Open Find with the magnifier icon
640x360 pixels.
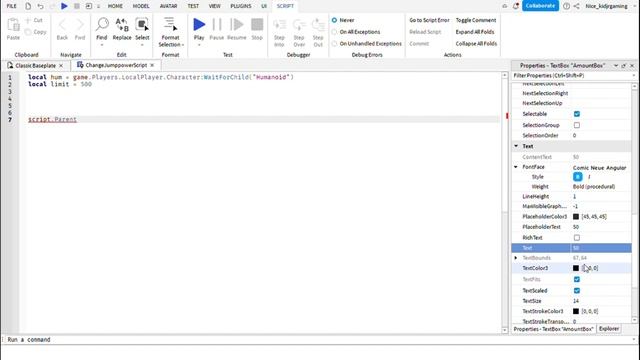(102, 24)
